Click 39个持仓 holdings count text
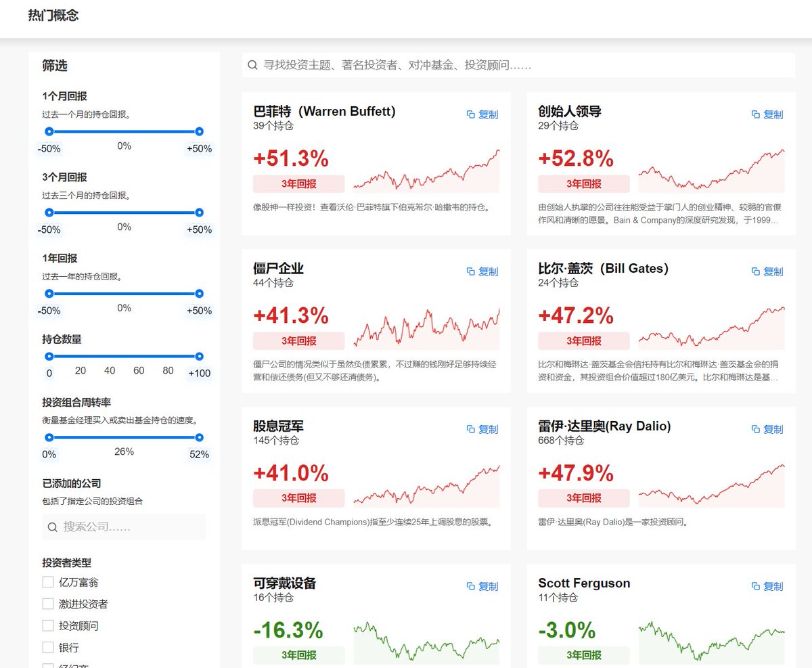 coord(273,126)
